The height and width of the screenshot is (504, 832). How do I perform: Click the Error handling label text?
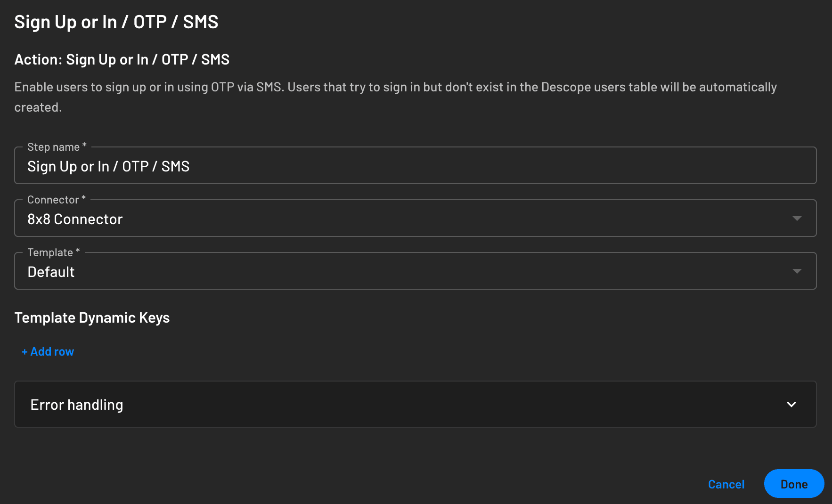tap(76, 404)
